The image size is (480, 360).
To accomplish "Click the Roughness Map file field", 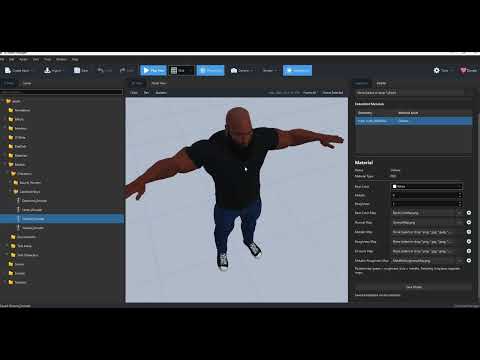I will pos(424,241).
